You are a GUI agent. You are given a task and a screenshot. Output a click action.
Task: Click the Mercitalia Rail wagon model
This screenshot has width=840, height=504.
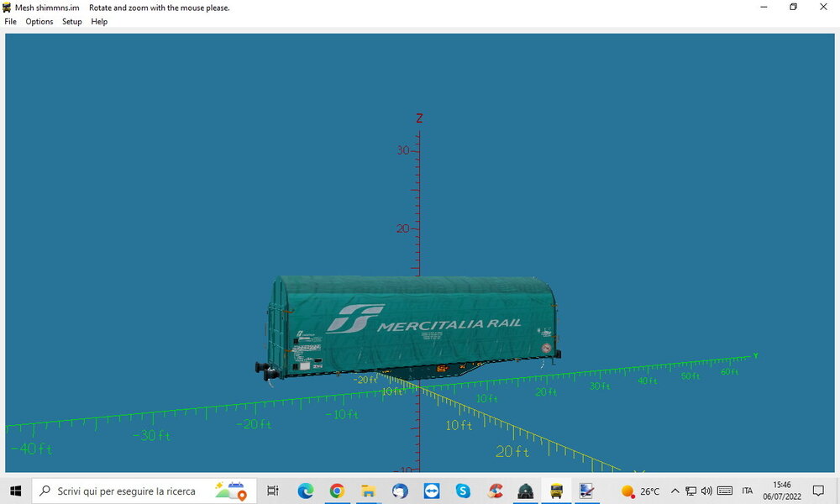click(x=408, y=327)
